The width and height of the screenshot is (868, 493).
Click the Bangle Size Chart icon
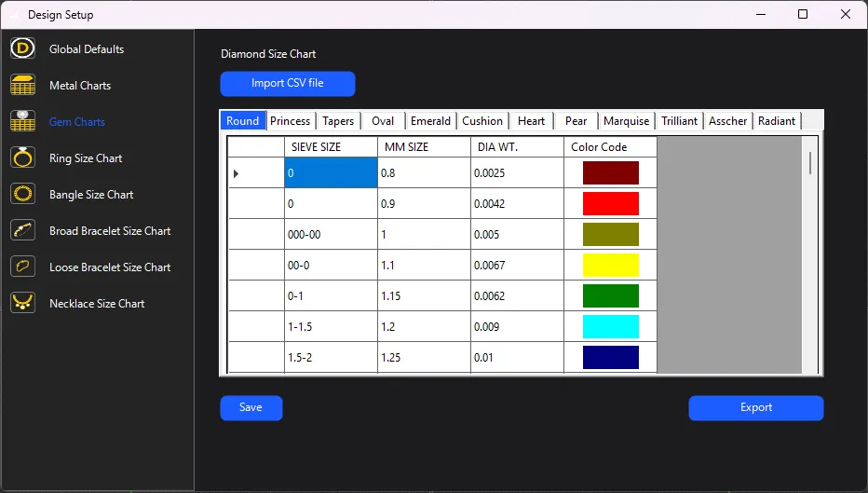23,194
